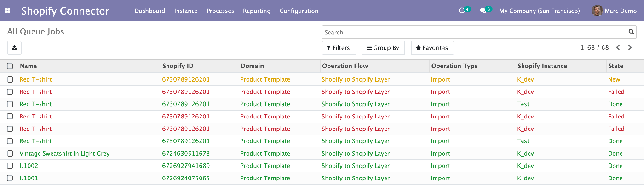Open the Reporting menu
The image size is (644, 185).
(x=257, y=11)
